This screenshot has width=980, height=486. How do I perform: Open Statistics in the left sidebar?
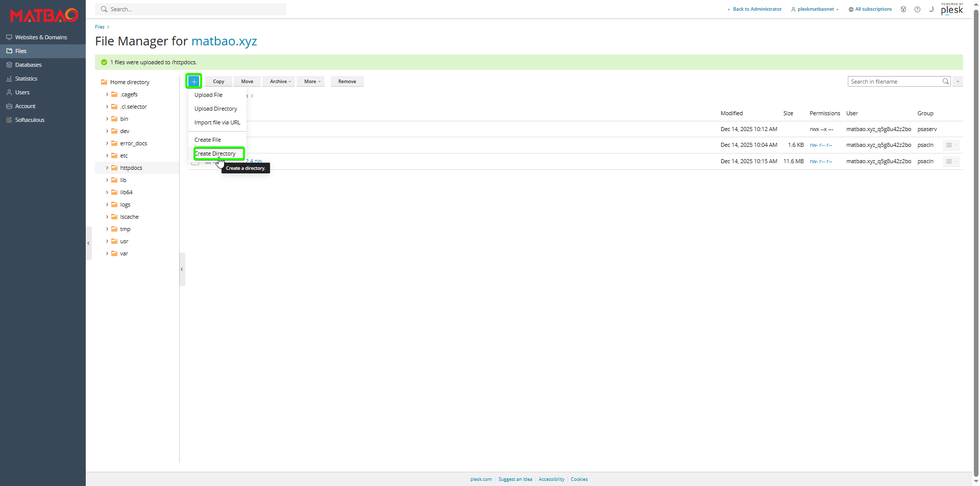[x=26, y=79]
